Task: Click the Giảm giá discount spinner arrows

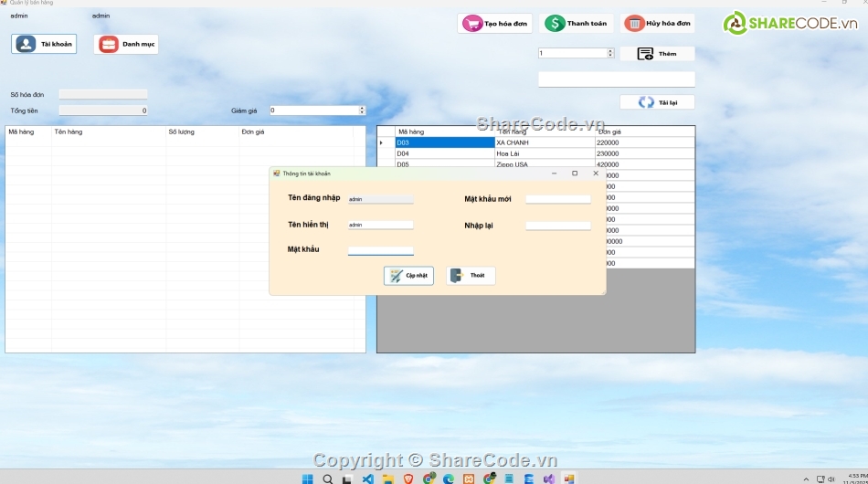Action: (362, 110)
